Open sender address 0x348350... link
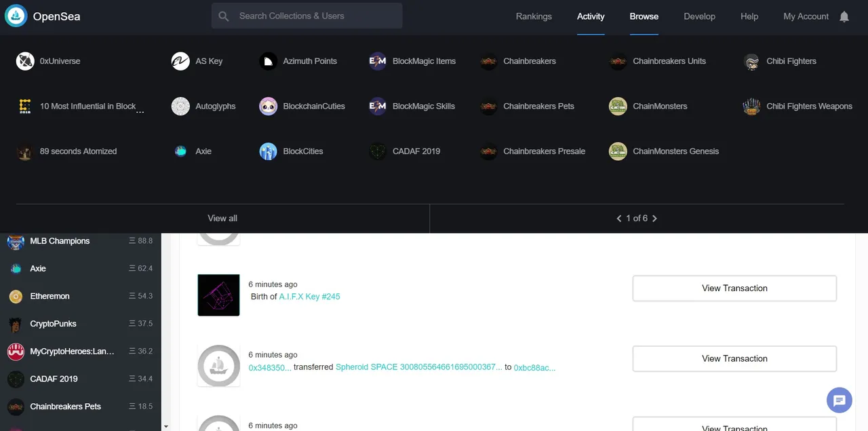 [270, 368]
